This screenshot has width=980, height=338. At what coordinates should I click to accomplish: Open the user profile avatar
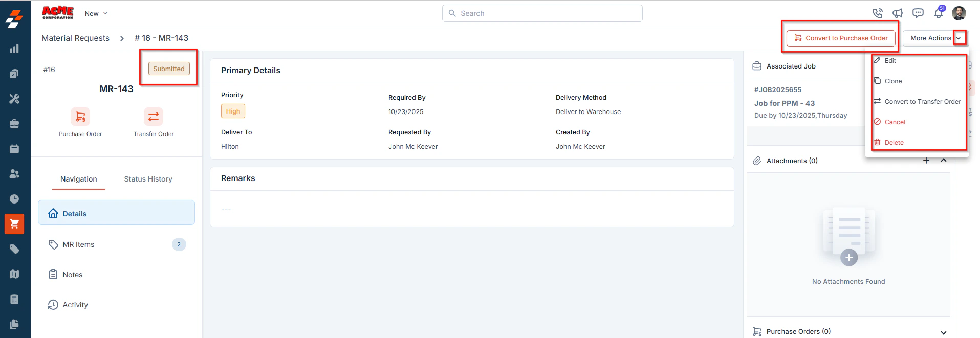(959, 13)
